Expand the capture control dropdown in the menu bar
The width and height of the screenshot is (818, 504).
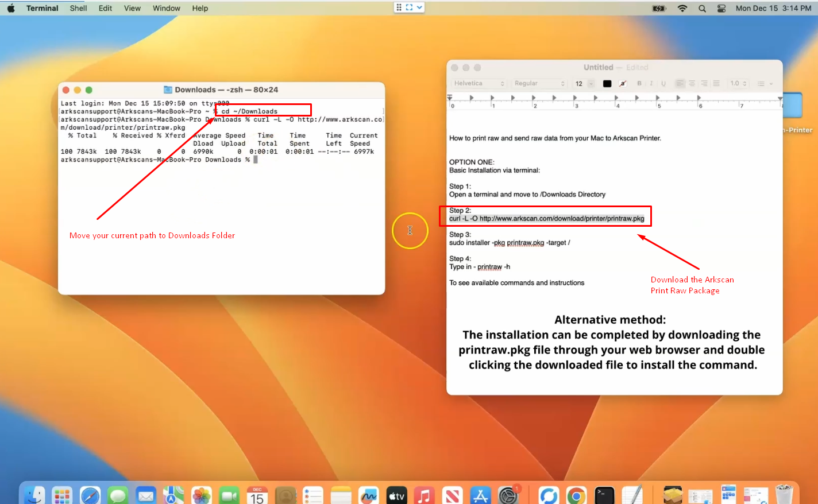420,7
